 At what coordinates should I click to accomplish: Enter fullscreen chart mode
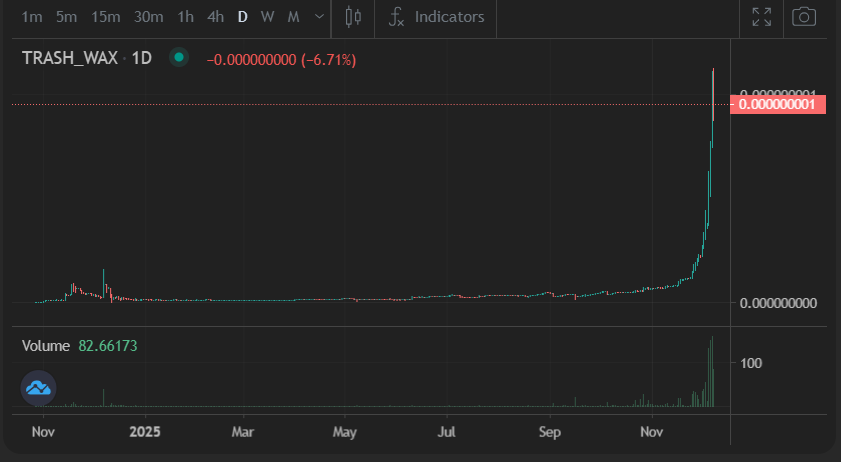(762, 17)
